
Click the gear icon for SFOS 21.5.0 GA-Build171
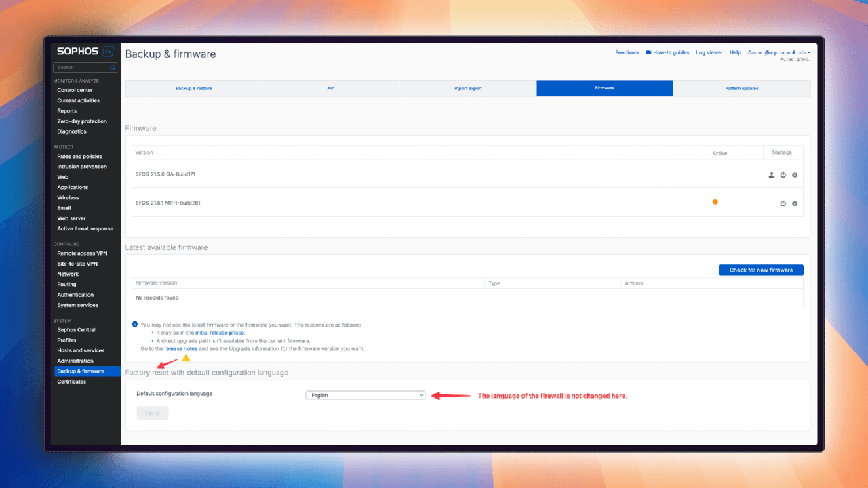(795, 175)
